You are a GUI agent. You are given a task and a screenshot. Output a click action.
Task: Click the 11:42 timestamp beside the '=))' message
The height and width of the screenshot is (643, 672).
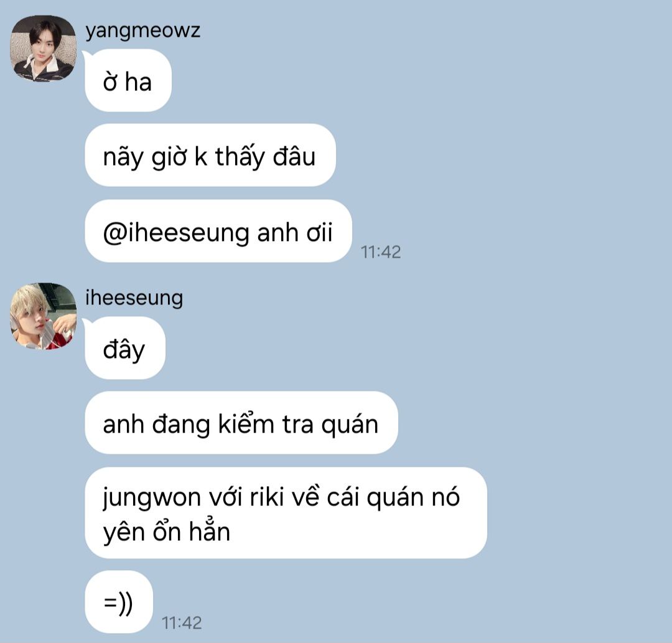[x=181, y=623]
